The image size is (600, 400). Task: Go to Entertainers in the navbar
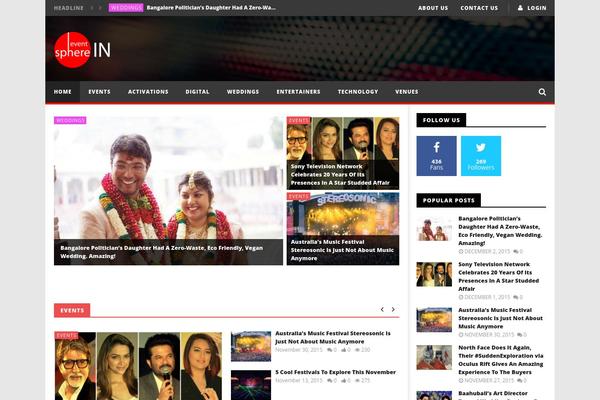coord(298,92)
